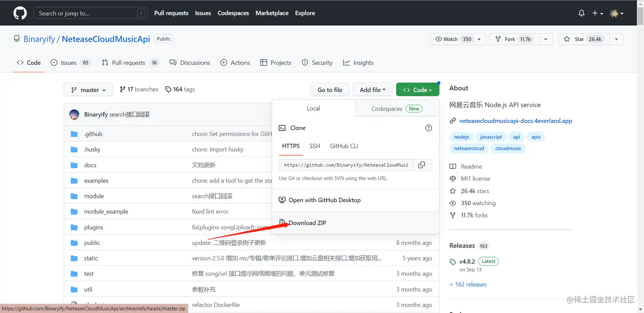Expand the Star lists dropdown caret

point(616,39)
